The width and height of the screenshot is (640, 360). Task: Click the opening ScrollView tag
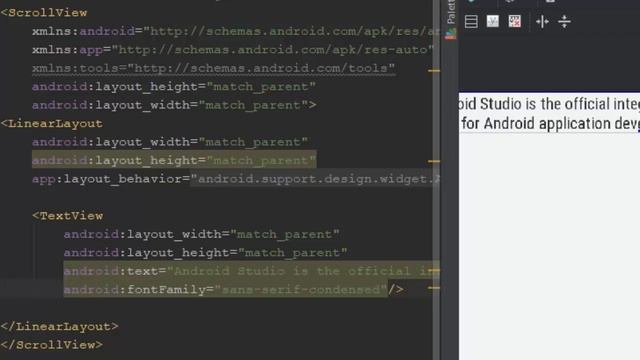click(44, 13)
